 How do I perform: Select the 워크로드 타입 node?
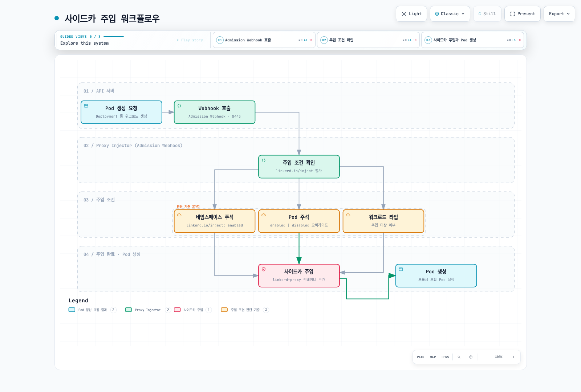pyautogui.click(x=383, y=221)
